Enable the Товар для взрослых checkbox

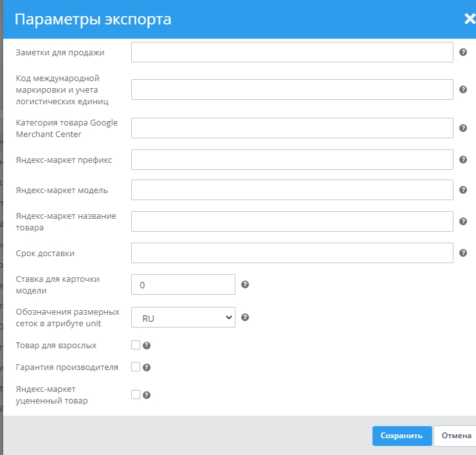pyautogui.click(x=135, y=345)
